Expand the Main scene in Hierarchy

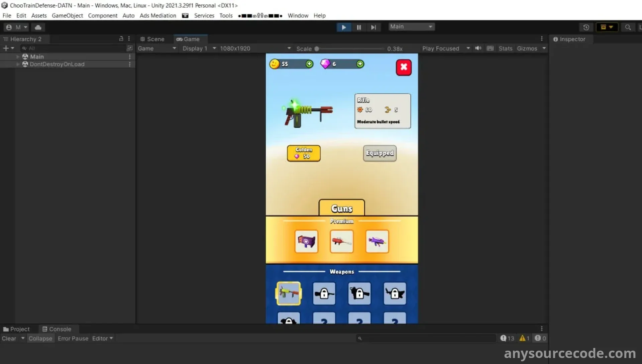point(18,57)
